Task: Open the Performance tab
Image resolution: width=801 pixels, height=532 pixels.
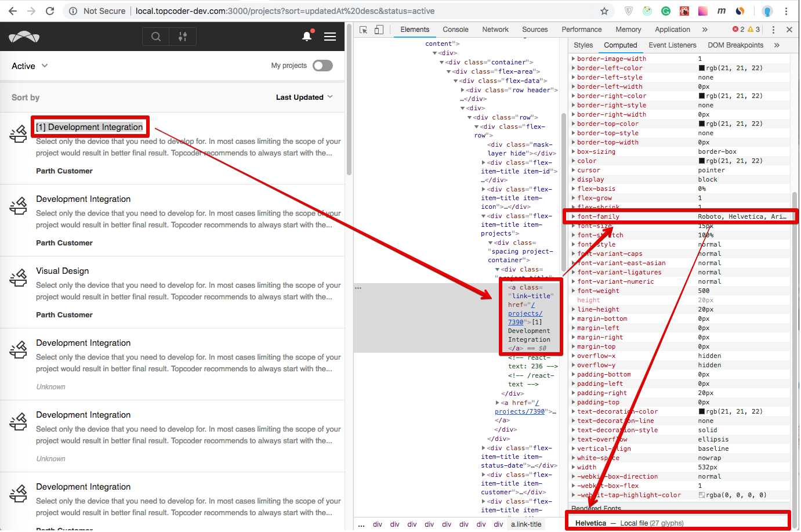Action: (x=582, y=30)
